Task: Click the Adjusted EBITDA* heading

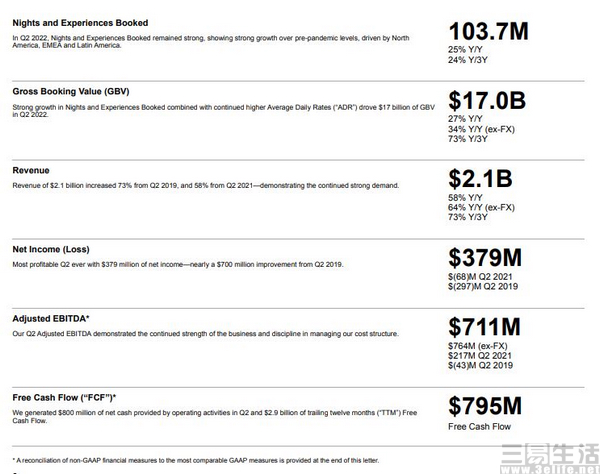Action: pos(51,319)
